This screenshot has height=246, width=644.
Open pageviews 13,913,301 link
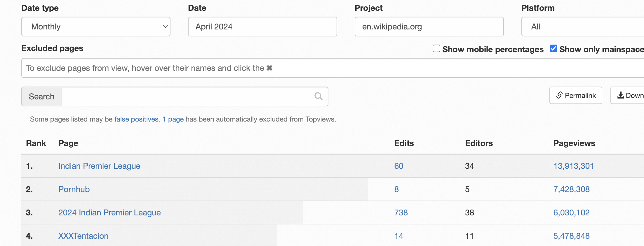click(x=574, y=166)
